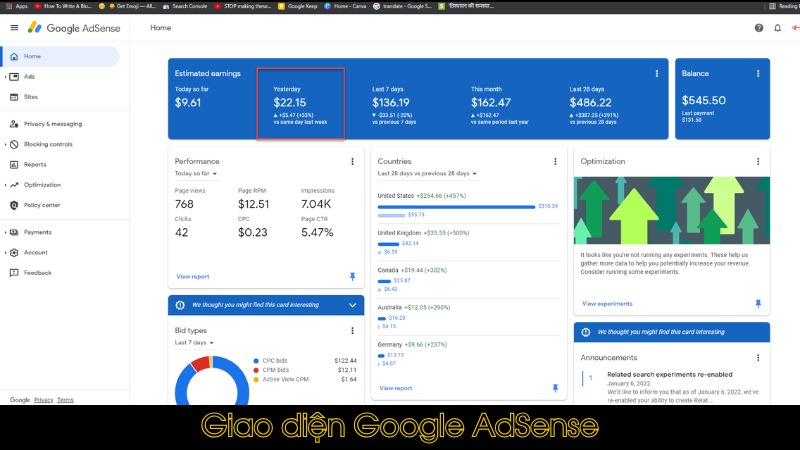
Task: Open the notifications bell
Action: coord(778,28)
